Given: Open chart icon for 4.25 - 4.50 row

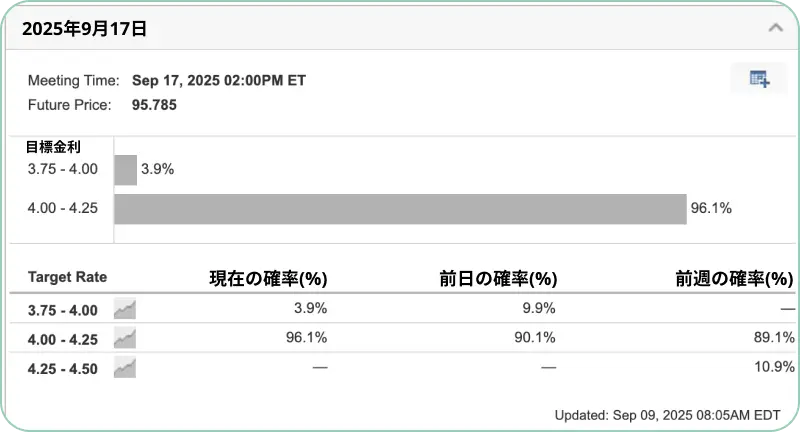Looking at the screenshot, I should tap(125, 368).
